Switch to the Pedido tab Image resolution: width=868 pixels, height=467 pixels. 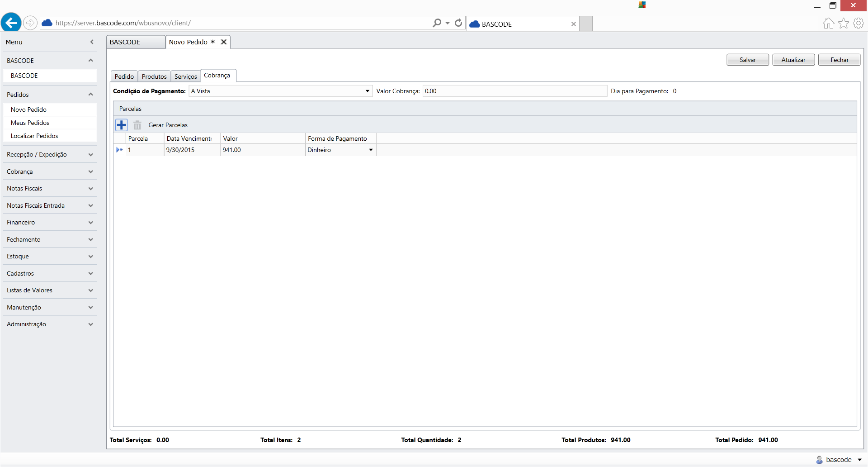(124, 76)
